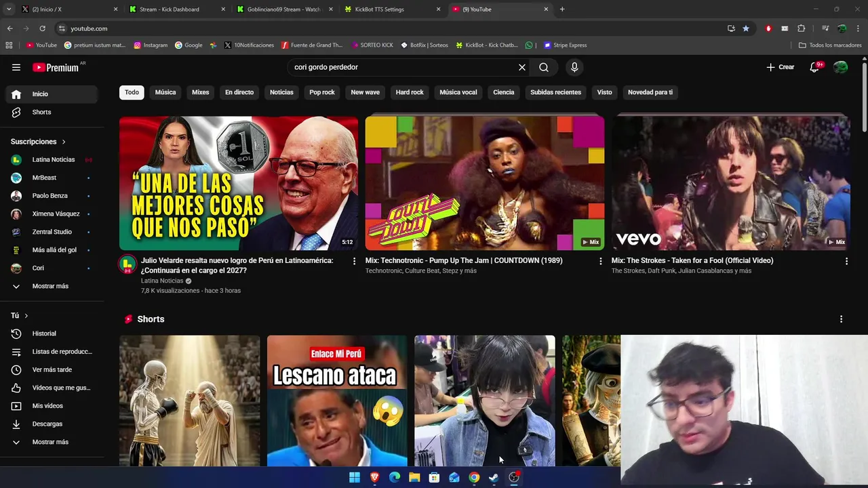Click the YouTube Premium logo
868x488 pixels.
tap(56, 67)
